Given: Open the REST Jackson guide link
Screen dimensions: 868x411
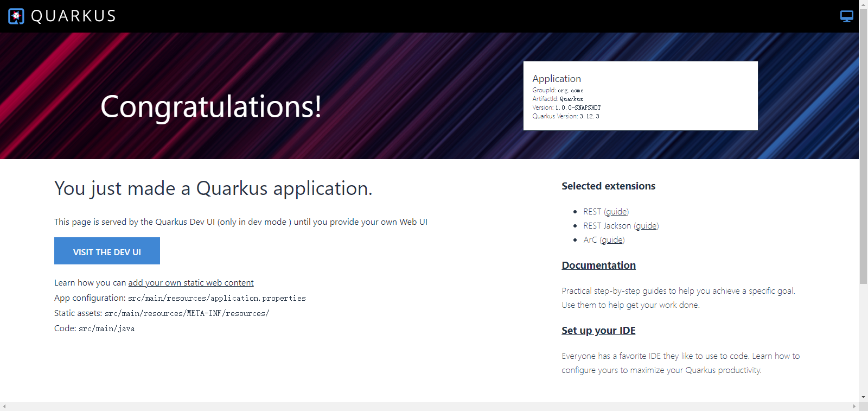Looking at the screenshot, I should 646,226.
